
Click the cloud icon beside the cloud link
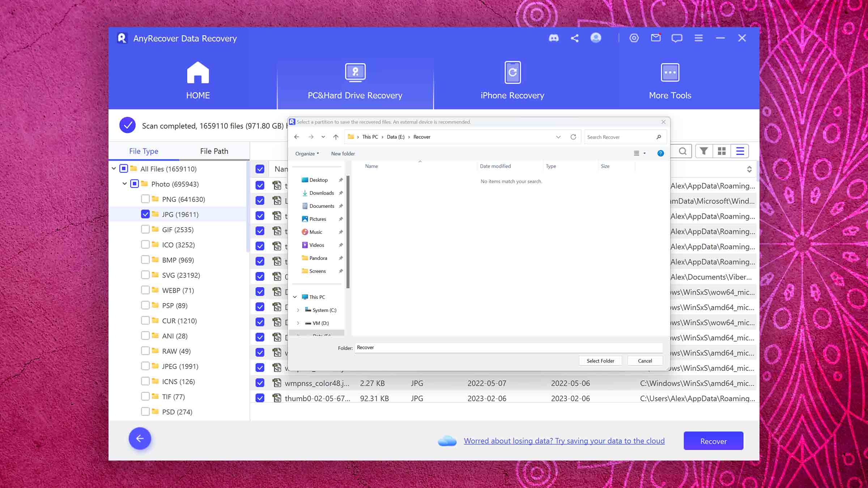[447, 441]
